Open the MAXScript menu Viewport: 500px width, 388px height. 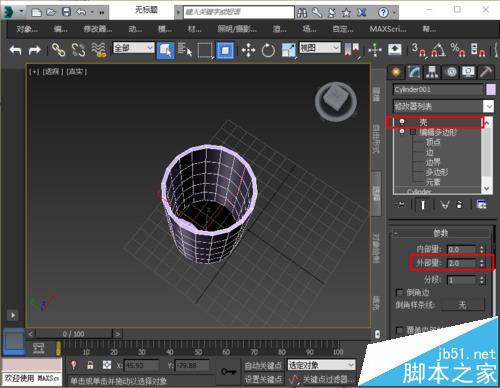coord(388,29)
